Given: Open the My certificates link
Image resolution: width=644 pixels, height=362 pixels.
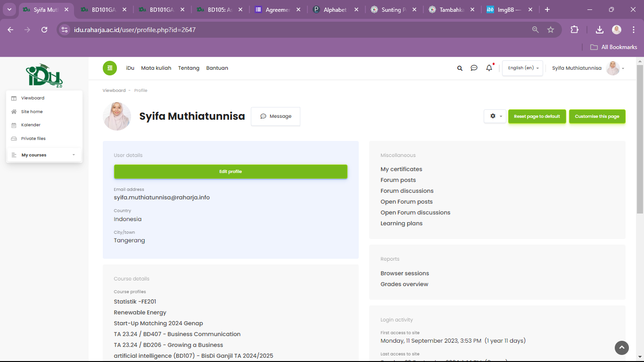Looking at the screenshot, I should pyautogui.click(x=401, y=169).
